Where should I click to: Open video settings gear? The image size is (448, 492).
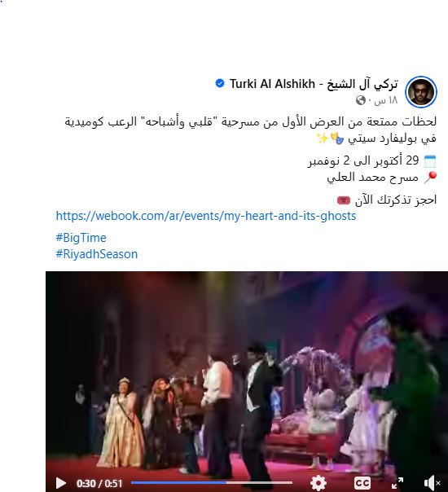pyautogui.click(x=318, y=483)
